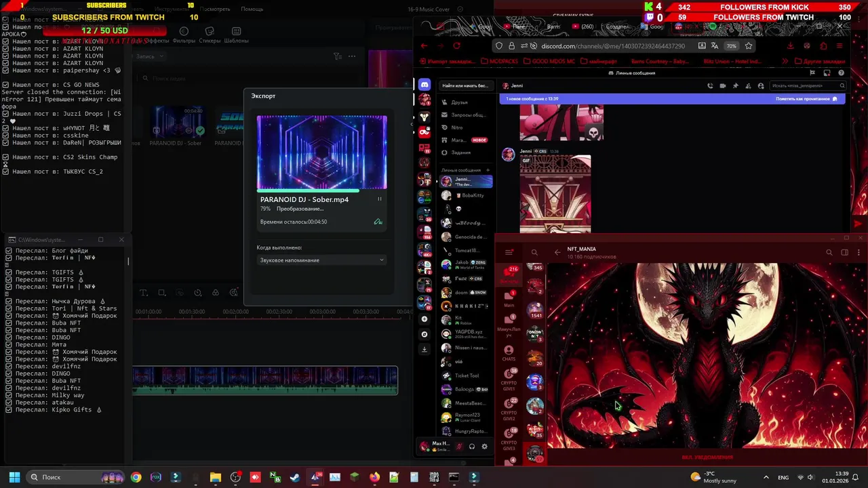Click the 'Найти или начать беседу' search box
The height and width of the screenshot is (488, 868).
pyautogui.click(x=465, y=86)
